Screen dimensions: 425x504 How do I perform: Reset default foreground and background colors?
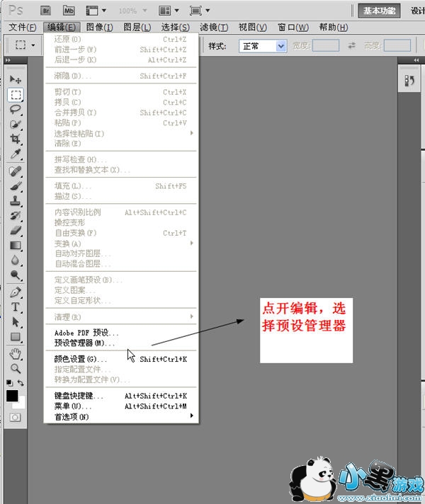click(10, 382)
